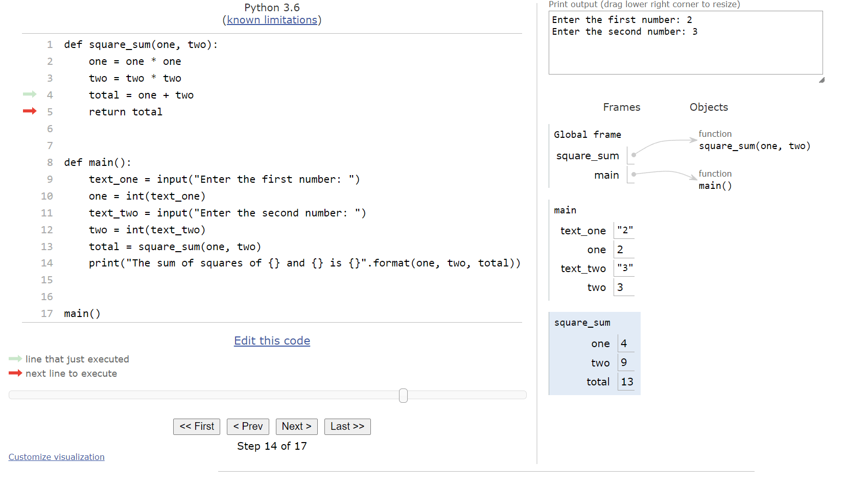Click two value 9 in square_sum frame
868x487 pixels.
click(x=624, y=362)
